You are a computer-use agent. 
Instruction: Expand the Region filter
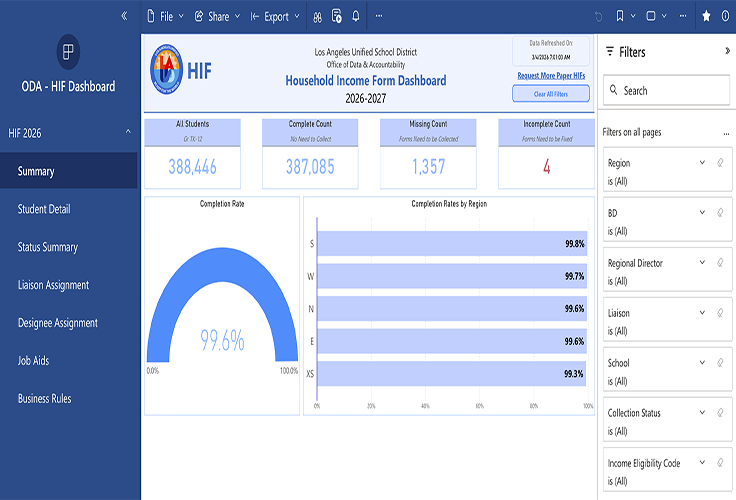tap(702, 162)
